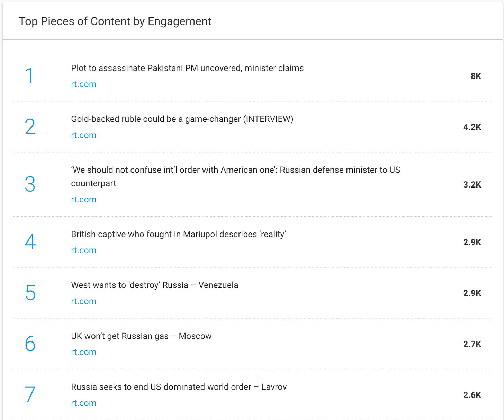
Task: Open the West wants to destroy Russia article
Action: [x=155, y=285]
